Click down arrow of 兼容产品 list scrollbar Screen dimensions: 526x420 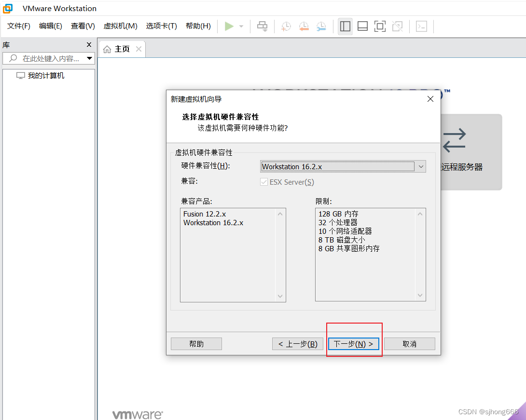click(280, 296)
